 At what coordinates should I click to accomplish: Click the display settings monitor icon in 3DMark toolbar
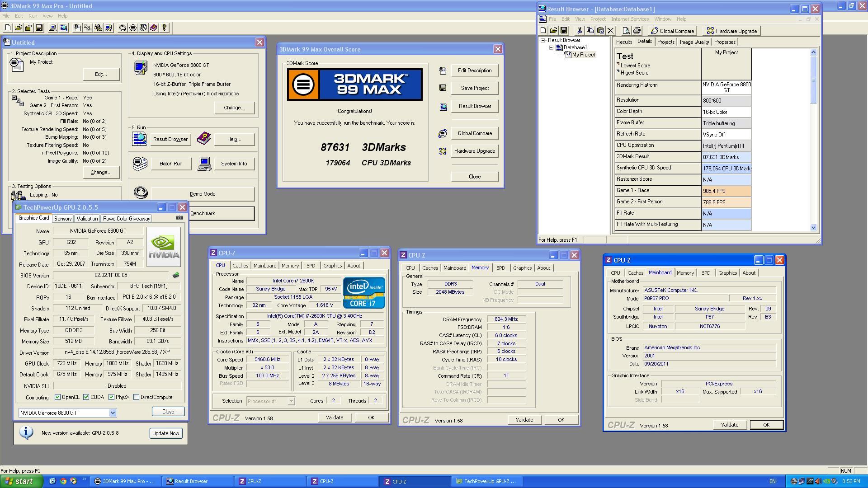click(x=108, y=28)
